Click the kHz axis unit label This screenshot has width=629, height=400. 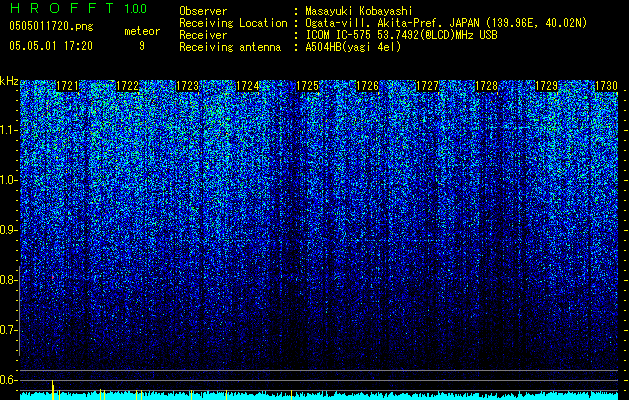click(9, 81)
